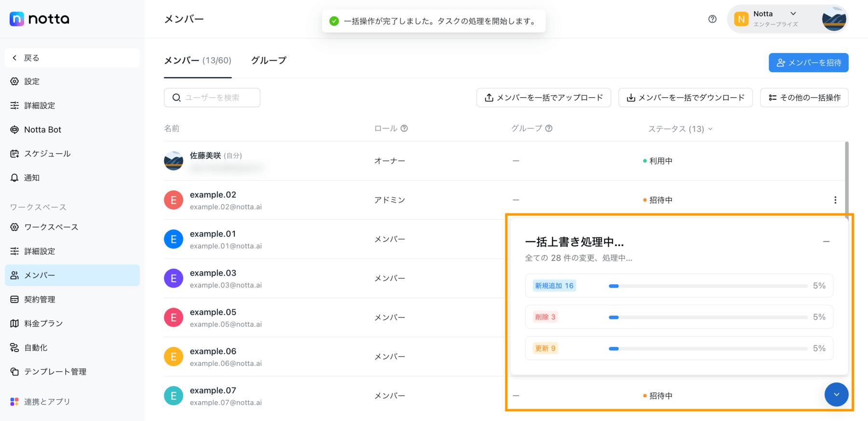The width and height of the screenshot is (868, 421).
Task: Click the 招待中 status for example.07
Action: pos(658,395)
